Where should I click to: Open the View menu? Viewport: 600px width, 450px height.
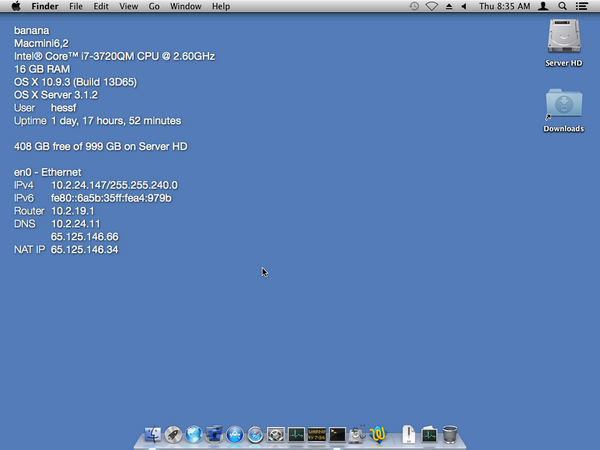coord(129,7)
